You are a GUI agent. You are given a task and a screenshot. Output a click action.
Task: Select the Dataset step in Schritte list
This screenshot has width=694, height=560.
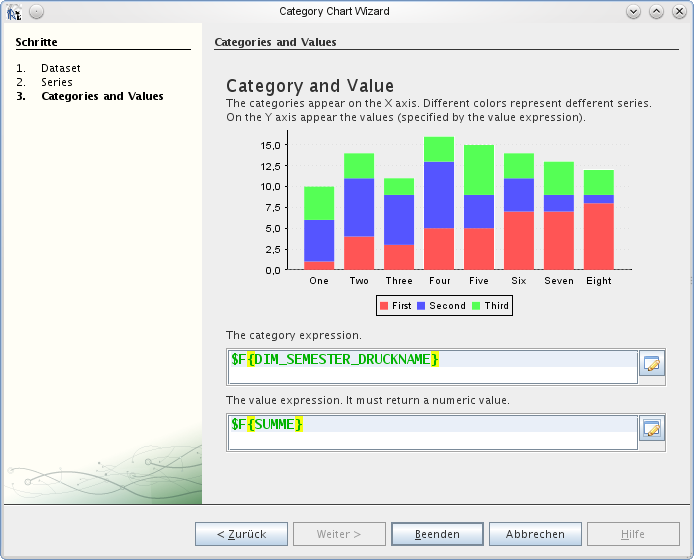pyautogui.click(x=60, y=68)
